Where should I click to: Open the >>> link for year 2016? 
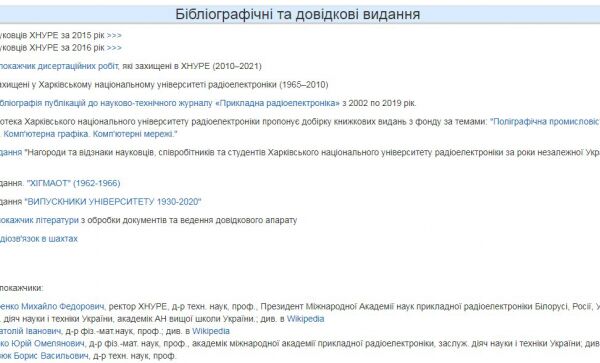point(114,48)
